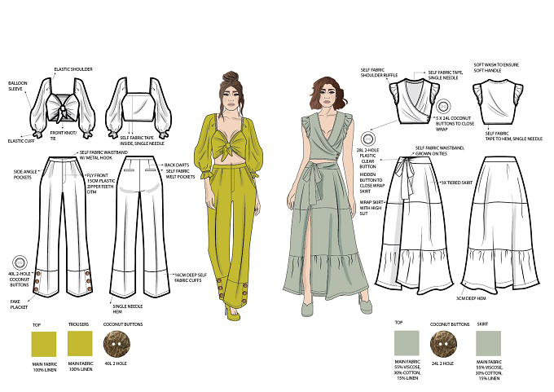Click the back view ruffle top sketch
This screenshot has width=554, height=392.
point(498,102)
